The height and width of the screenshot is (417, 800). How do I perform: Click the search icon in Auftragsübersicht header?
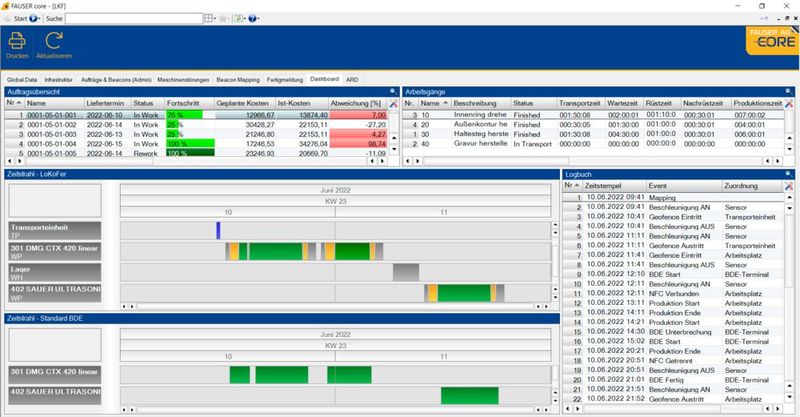(393, 92)
